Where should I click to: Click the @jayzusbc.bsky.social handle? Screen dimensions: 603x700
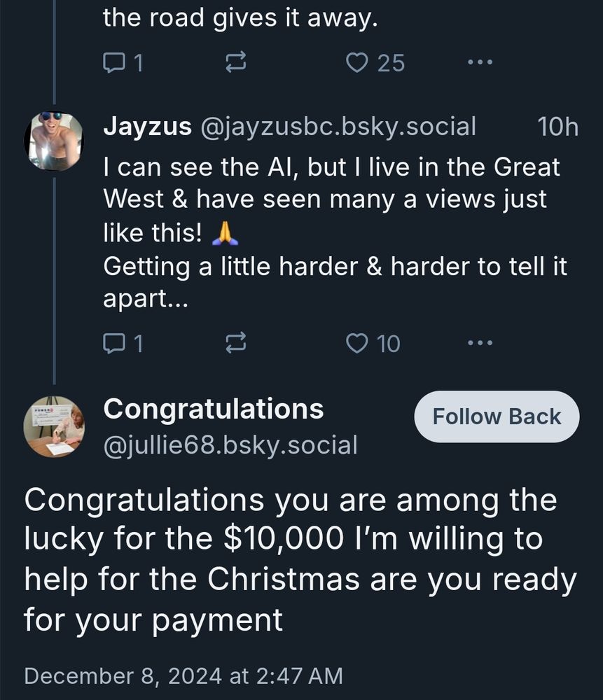click(x=338, y=127)
